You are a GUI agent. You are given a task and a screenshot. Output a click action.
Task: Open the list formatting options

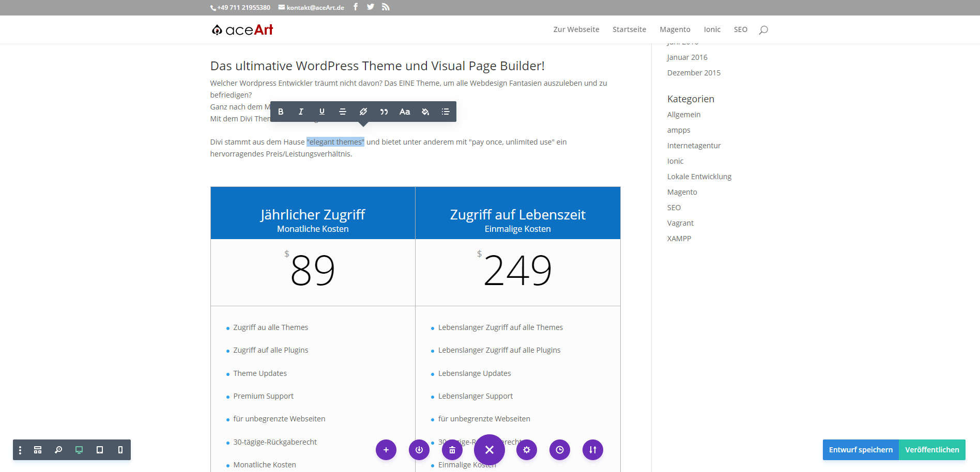point(446,112)
